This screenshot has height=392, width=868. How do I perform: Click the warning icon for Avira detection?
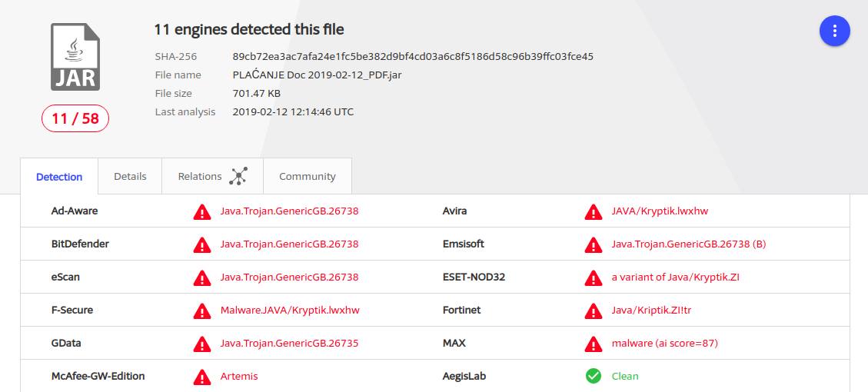point(594,211)
